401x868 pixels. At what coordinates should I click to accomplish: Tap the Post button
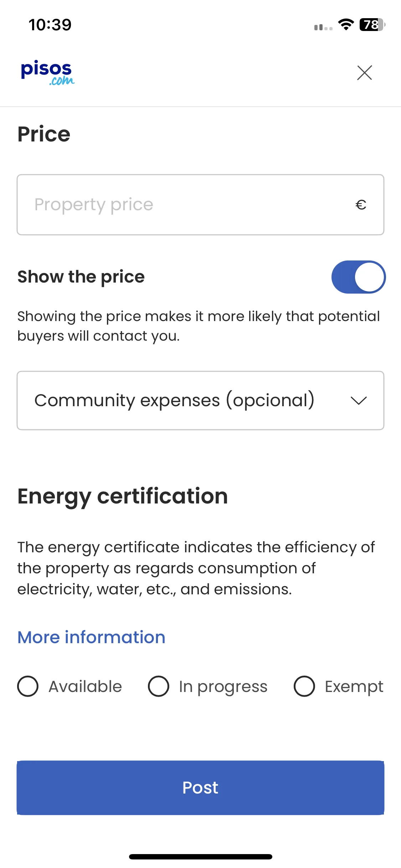200,787
